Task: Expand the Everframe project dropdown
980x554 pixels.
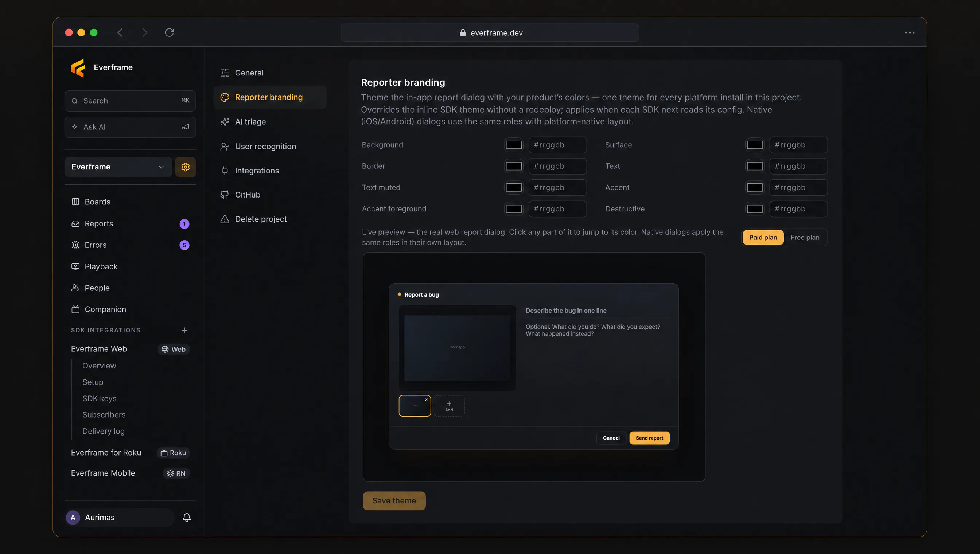Action: [x=118, y=167]
